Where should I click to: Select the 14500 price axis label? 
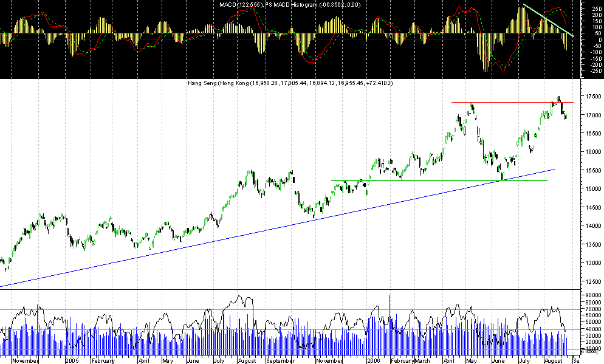click(x=593, y=207)
